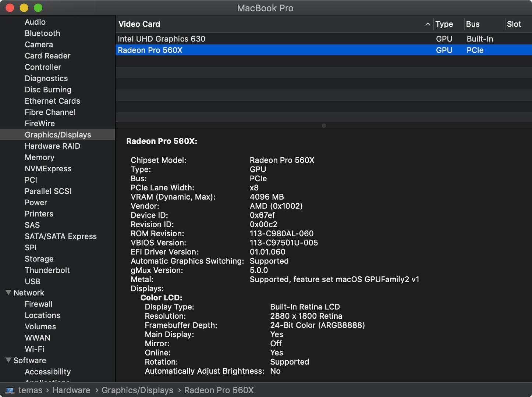
Task: Click the Device ID value 0x67ef
Action: 262,215
